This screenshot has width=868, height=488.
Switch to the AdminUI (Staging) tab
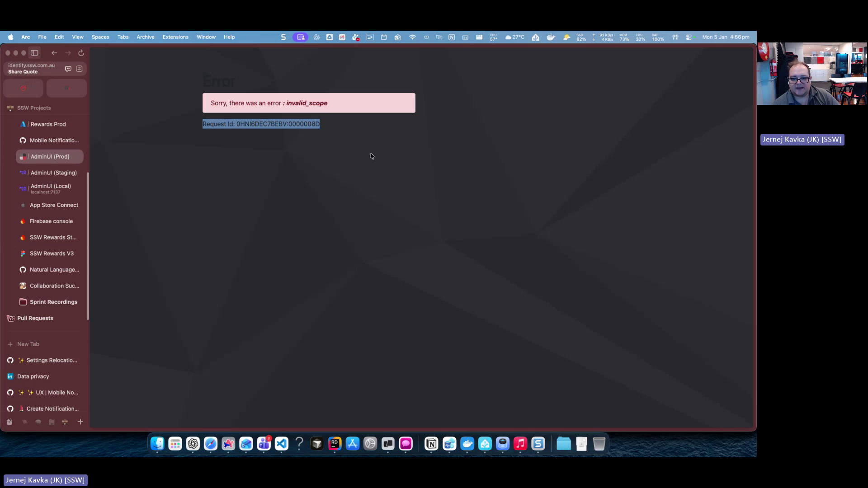pyautogui.click(x=53, y=173)
